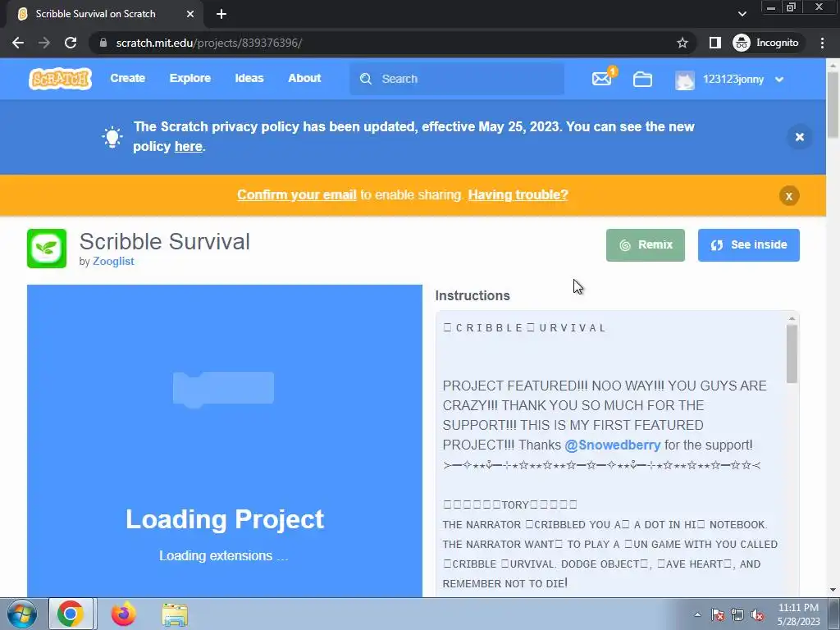
Task: Go back with the browser back arrow
Action: pyautogui.click(x=18, y=43)
